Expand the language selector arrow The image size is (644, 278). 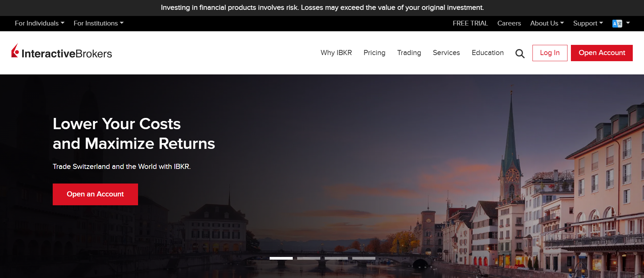pos(628,23)
